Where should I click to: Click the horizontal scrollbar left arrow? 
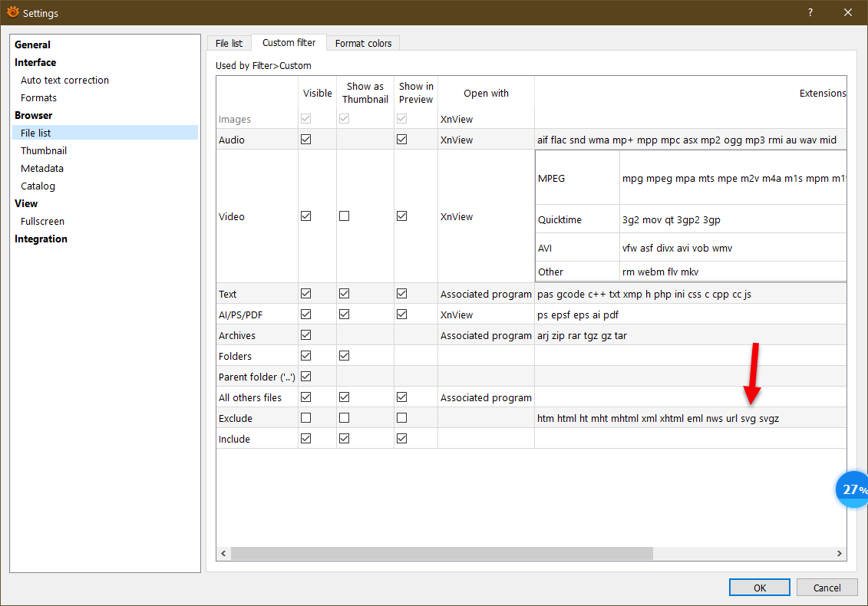(x=223, y=554)
